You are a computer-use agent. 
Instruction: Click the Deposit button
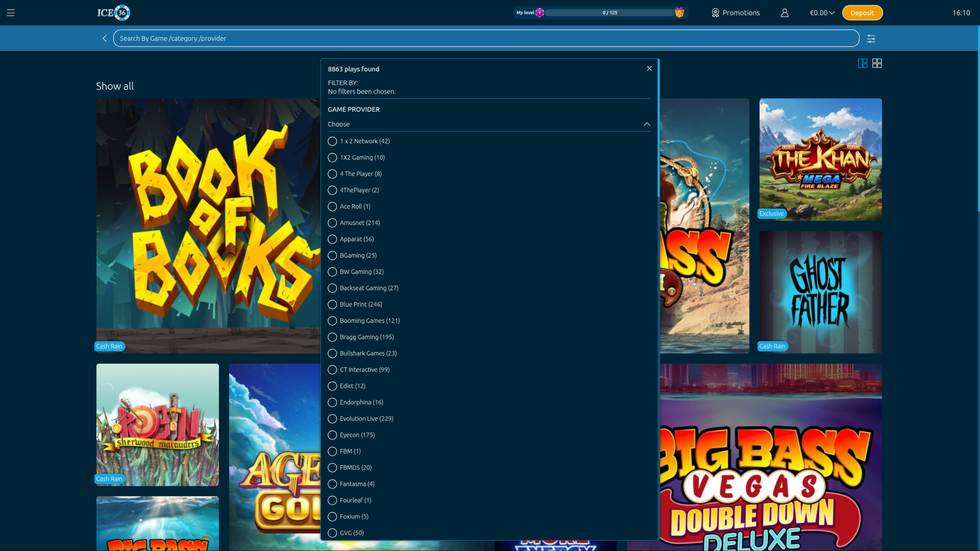[862, 13]
